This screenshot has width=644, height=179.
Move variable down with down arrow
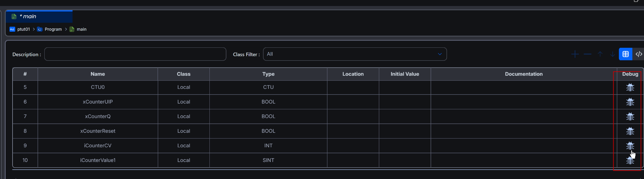(613, 54)
